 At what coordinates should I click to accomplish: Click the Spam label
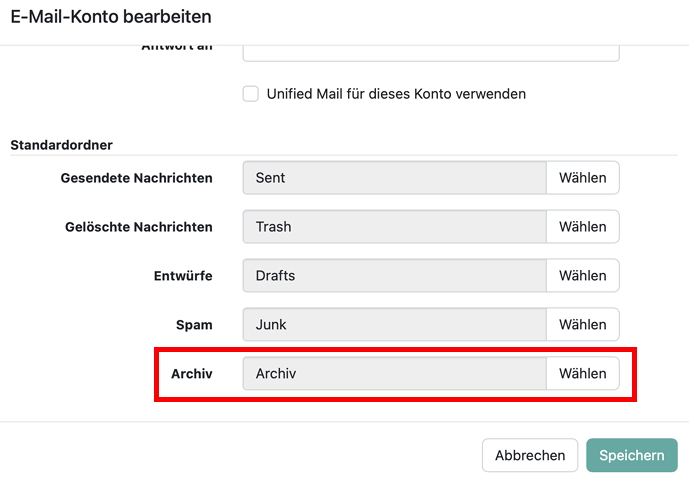(x=194, y=324)
